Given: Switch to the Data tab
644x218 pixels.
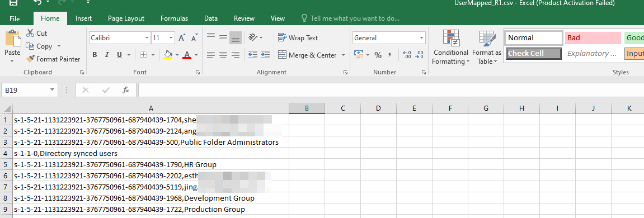Looking at the screenshot, I should point(211,18).
